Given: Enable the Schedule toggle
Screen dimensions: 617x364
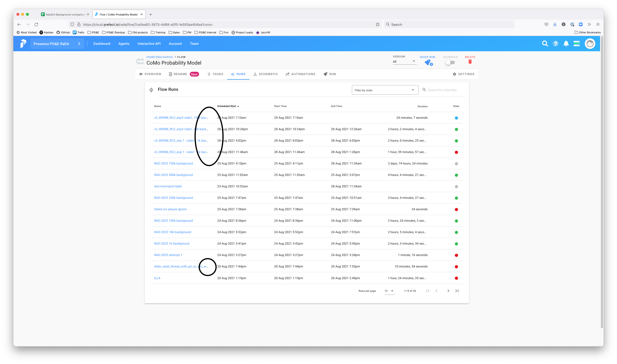Looking at the screenshot, I should click(450, 62).
